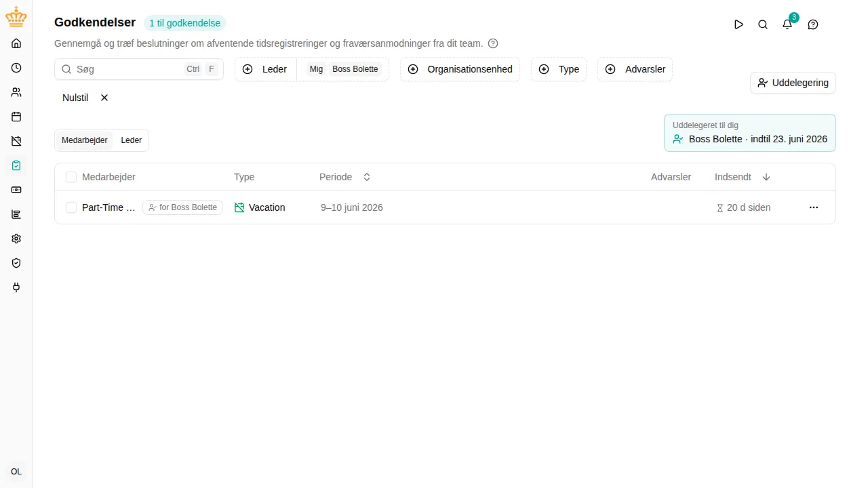868x488 pixels.
Task: Sort the table by Indsendt
Action: tap(743, 177)
